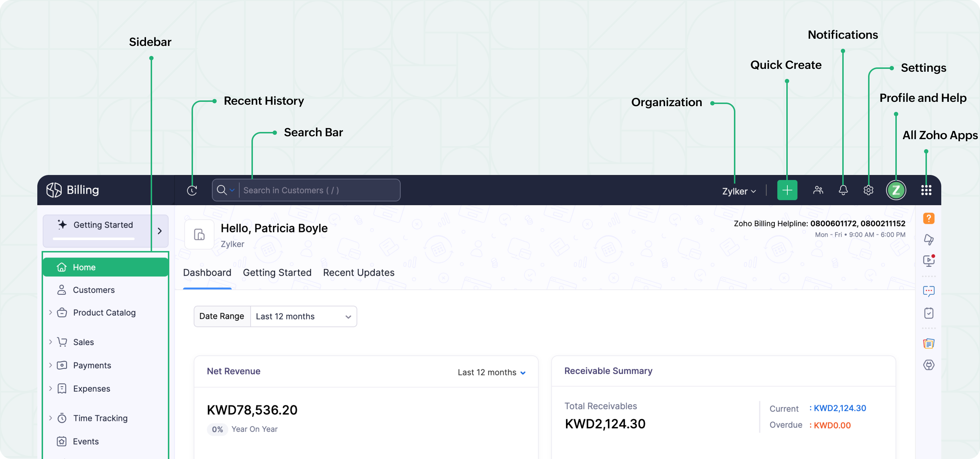Switch to the Getting Started tab
The width and height of the screenshot is (980, 459).
[x=277, y=273]
